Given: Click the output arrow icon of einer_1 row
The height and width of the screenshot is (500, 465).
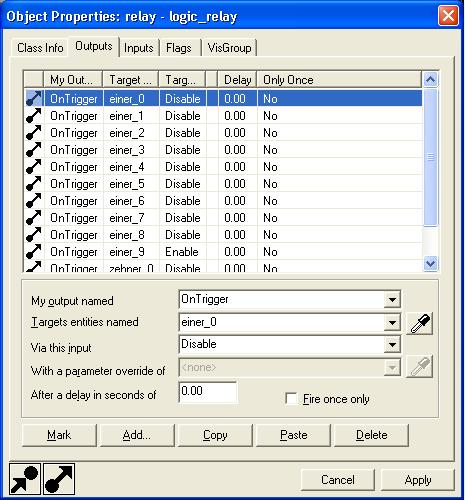Looking at the screenshot, I should pos(34,116).
